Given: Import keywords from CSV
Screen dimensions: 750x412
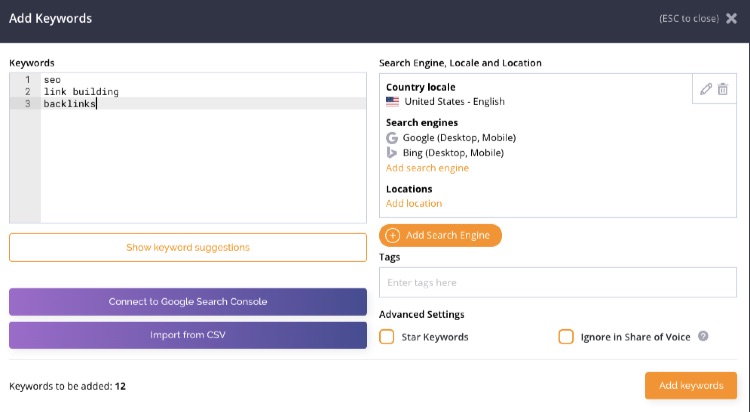Looking at the screenshot, I should (x=188, y=335).
